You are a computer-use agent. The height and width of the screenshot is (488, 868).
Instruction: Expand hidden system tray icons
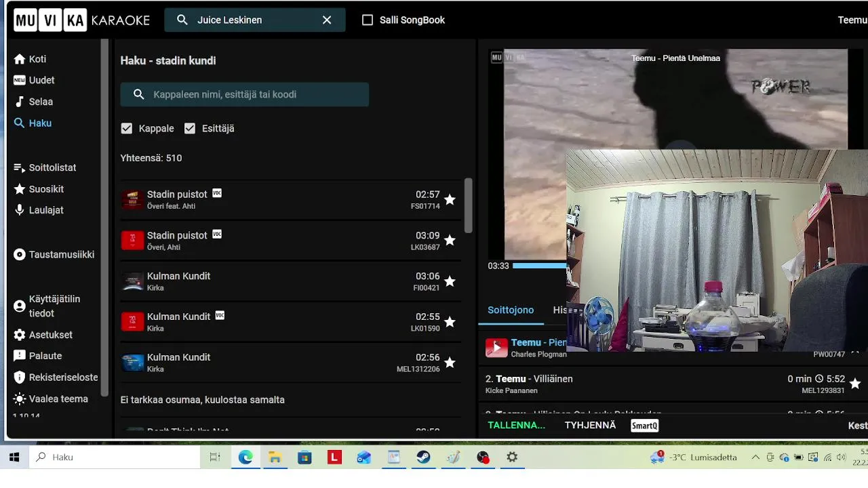pyautogui.click(x=755, y=457)
